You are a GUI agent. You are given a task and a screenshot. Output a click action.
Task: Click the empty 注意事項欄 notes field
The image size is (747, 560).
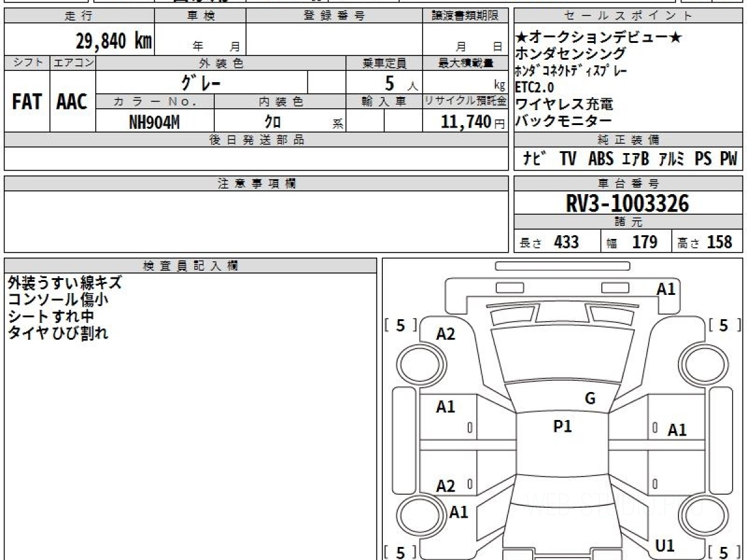[256, 221]
